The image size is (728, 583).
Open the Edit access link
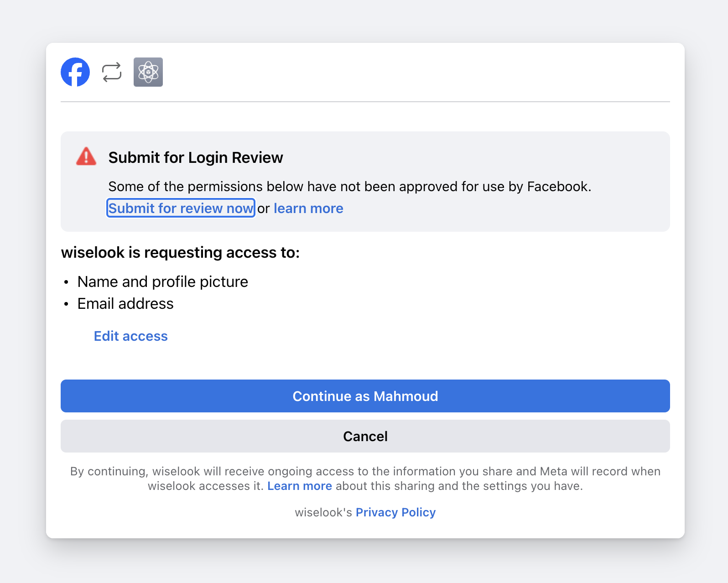click(x=131, y=336)
